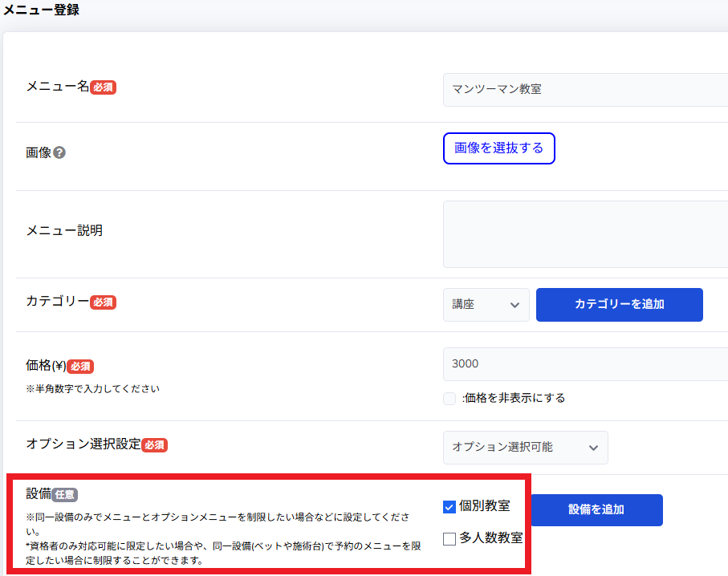Expand the オプション選択可能 dropdown

click(x=525, y=448)
